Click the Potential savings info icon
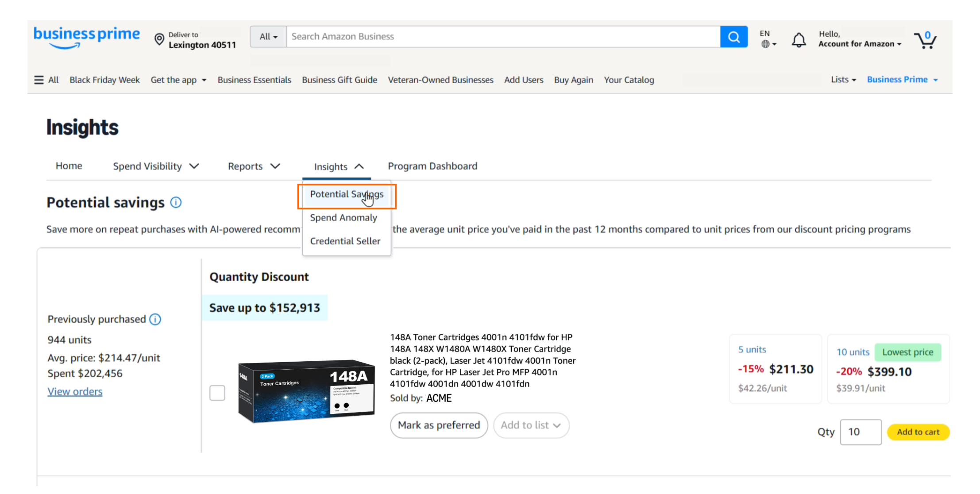The height and width of the screenshot is (494, 980). tap(175, 202)
